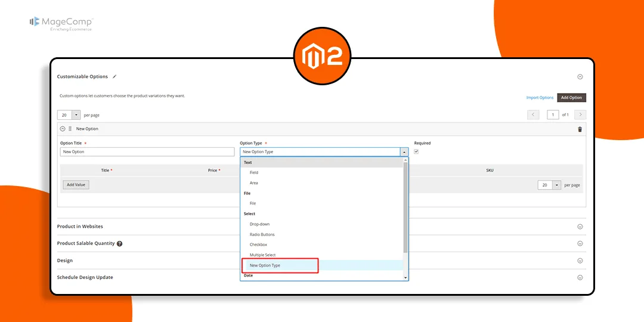Expand the Design section
644x322 pixels.
click(x=580, y=261)
